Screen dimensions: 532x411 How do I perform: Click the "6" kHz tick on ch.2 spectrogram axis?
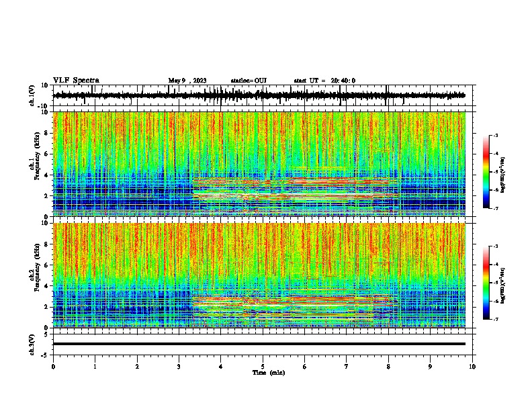tap(46, 265)
